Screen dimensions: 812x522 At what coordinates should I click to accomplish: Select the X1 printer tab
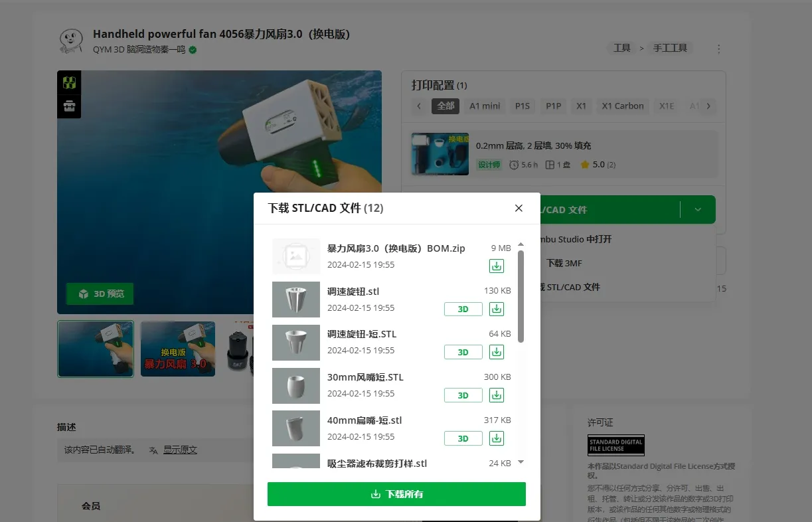pos(581,106)
